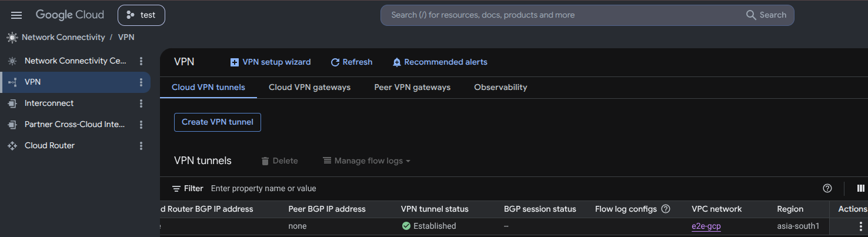The height and width of the screenshot is (237, 868).
Task: Click the Search button in top bar
Action: click(766, 15)
